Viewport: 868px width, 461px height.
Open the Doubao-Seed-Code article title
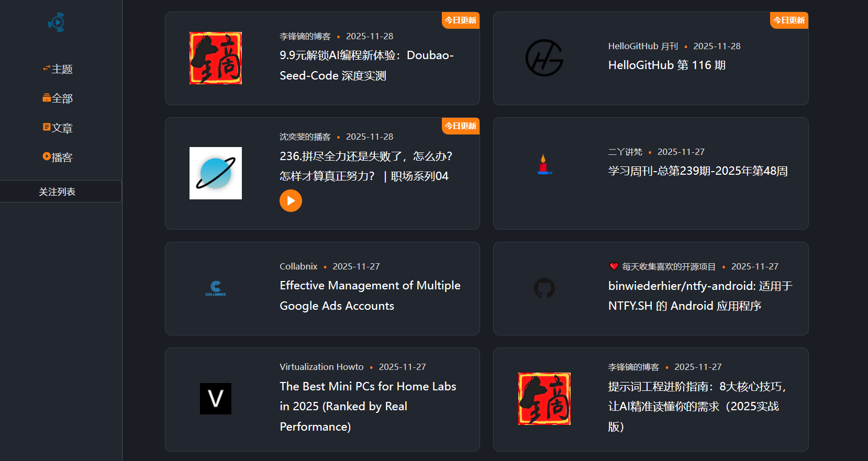366,65
